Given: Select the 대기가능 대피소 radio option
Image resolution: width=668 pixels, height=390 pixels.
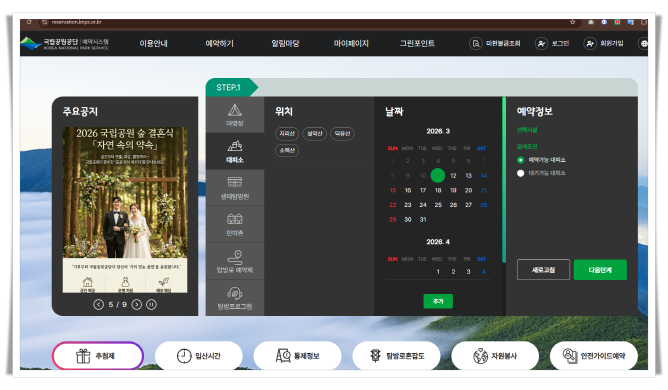Looking at the screenshot, I should point(520,173).
